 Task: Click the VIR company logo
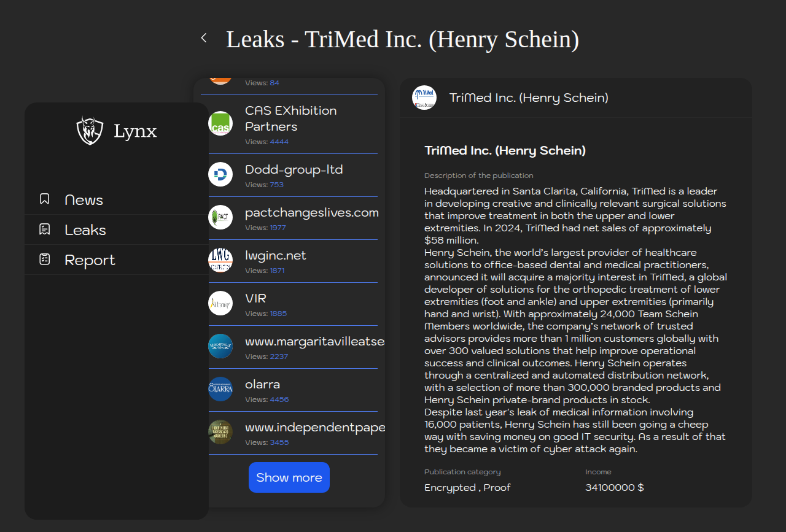(220, 303)
